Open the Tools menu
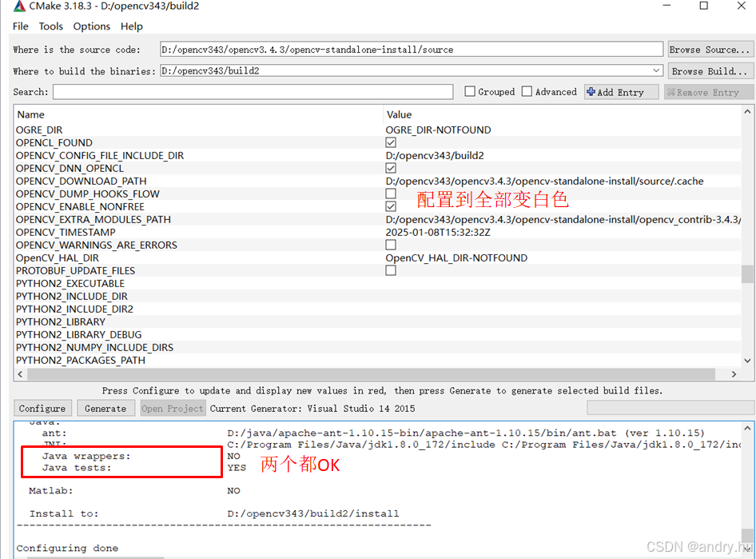The height and width of the screenshot is (559, 756). (x=50, y=26)
